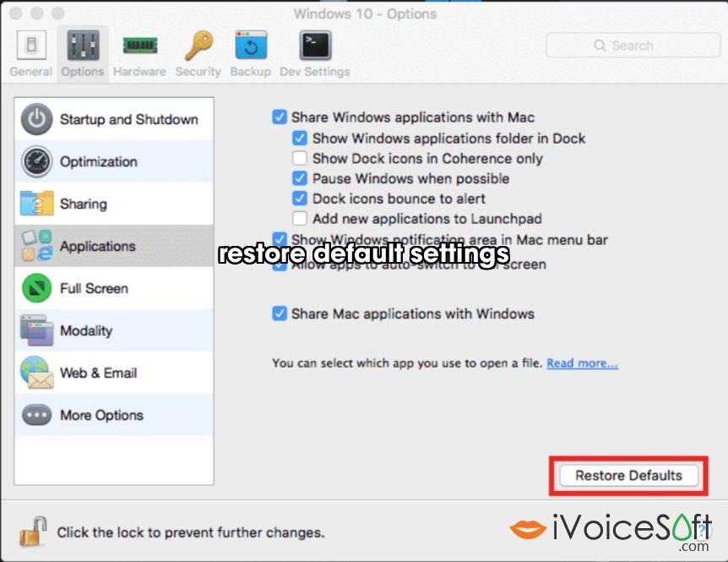Select Startup and Shutdown in sidebar
Image resolution: width=728 pixels, height=562 pixels.
[x=114, y=119]
